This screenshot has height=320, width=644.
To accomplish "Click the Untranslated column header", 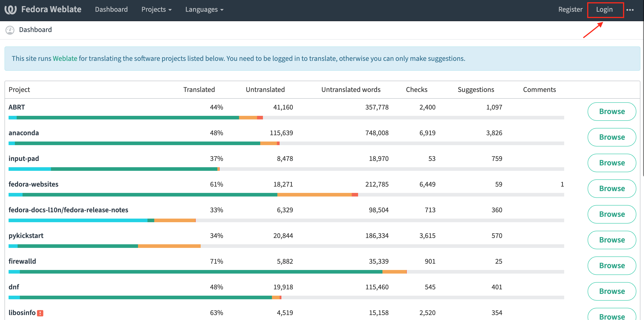I will (265, 90).
